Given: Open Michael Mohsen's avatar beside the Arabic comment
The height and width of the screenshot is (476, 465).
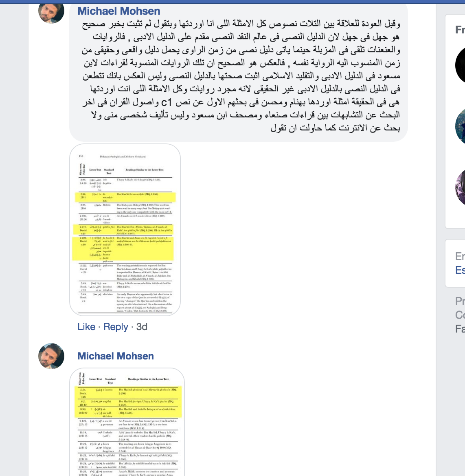Looking at the screenshot, I should (51, 12).
